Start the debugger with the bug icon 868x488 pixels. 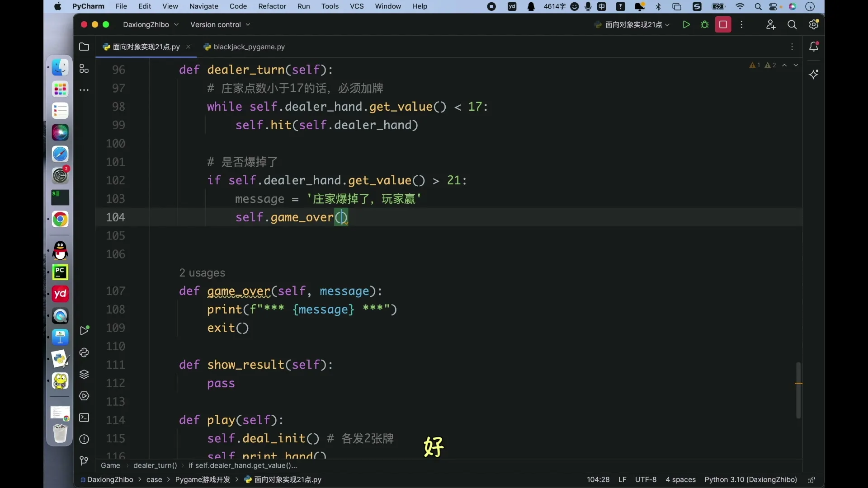tap(704, 25)
